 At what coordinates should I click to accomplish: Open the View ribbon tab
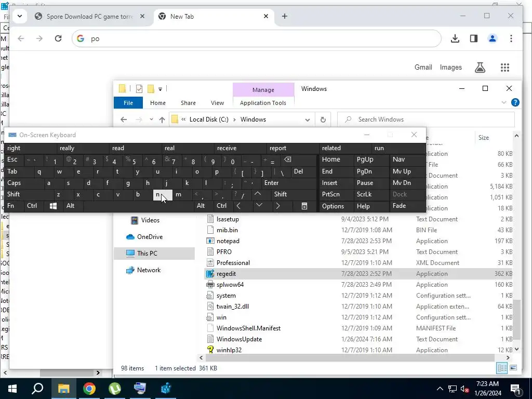(x=217, y=103)
